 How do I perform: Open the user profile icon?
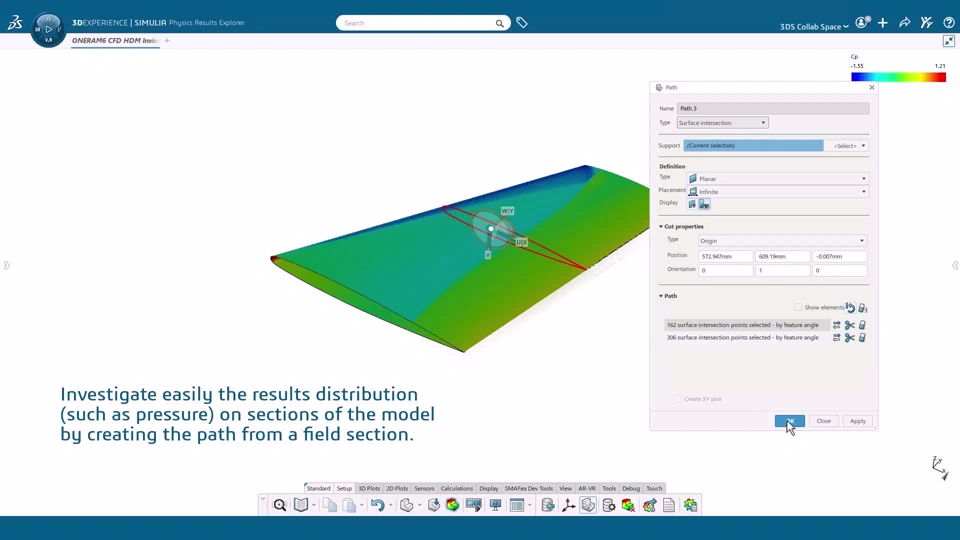click(862, 23)
